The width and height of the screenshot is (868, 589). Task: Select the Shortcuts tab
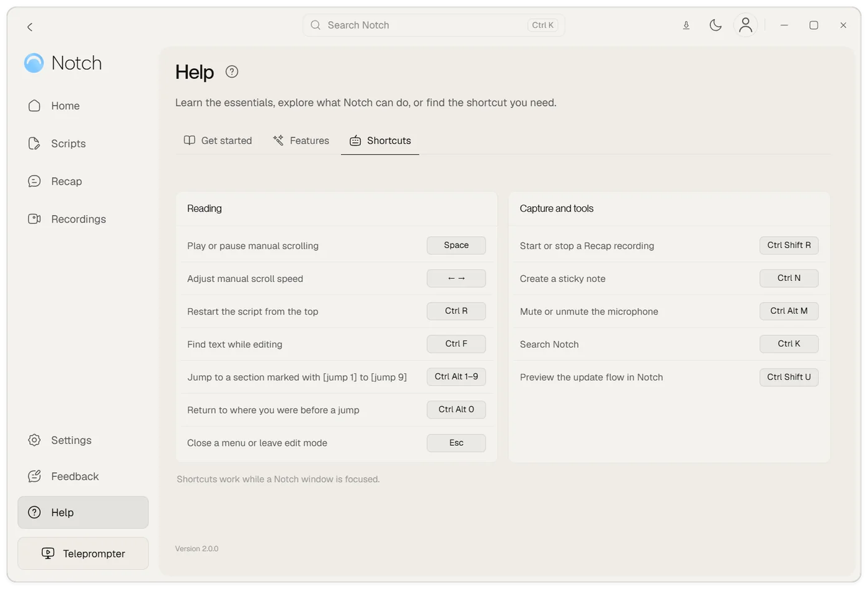[380, 141]
